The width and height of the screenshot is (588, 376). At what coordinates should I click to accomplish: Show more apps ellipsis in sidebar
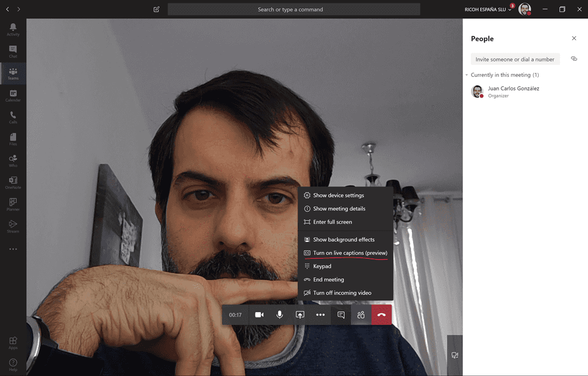pyautogui.click(x=13, y=249)
